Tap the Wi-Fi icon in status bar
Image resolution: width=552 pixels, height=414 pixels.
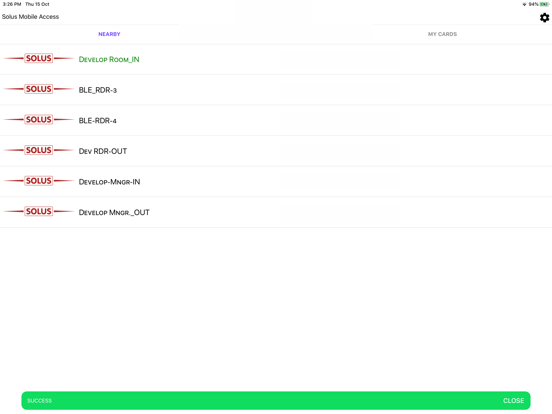(524, 4)
